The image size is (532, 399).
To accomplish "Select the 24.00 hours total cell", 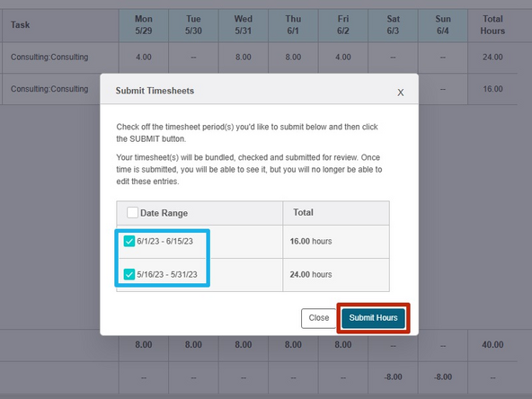I will 336,275.
